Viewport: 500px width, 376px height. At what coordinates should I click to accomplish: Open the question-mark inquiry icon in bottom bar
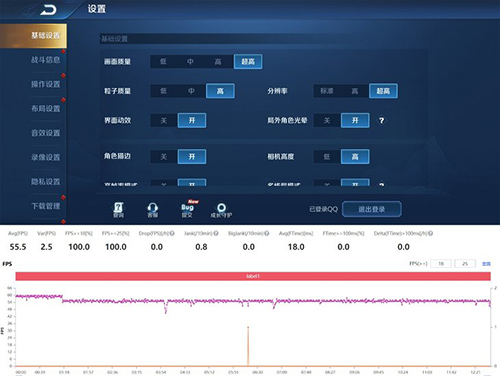tap(118, 210)
